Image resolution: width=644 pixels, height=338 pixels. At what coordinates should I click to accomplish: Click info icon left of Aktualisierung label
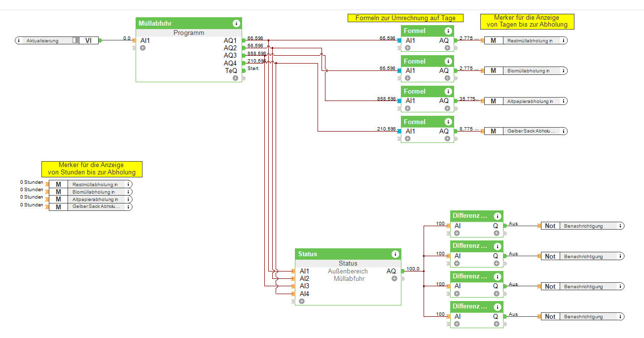point(19,40)
